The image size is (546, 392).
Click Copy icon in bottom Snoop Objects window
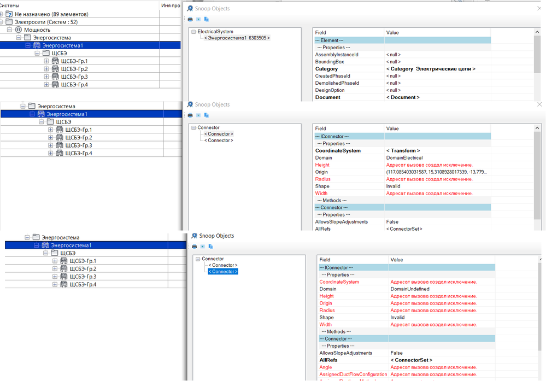pyautogui.click(x=210, y=247)
